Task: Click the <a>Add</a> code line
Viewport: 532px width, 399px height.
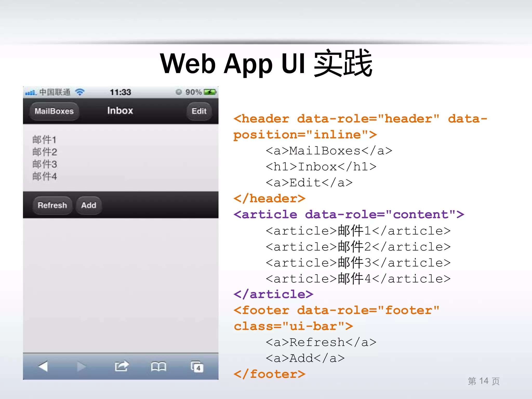Action: [305, 358]
